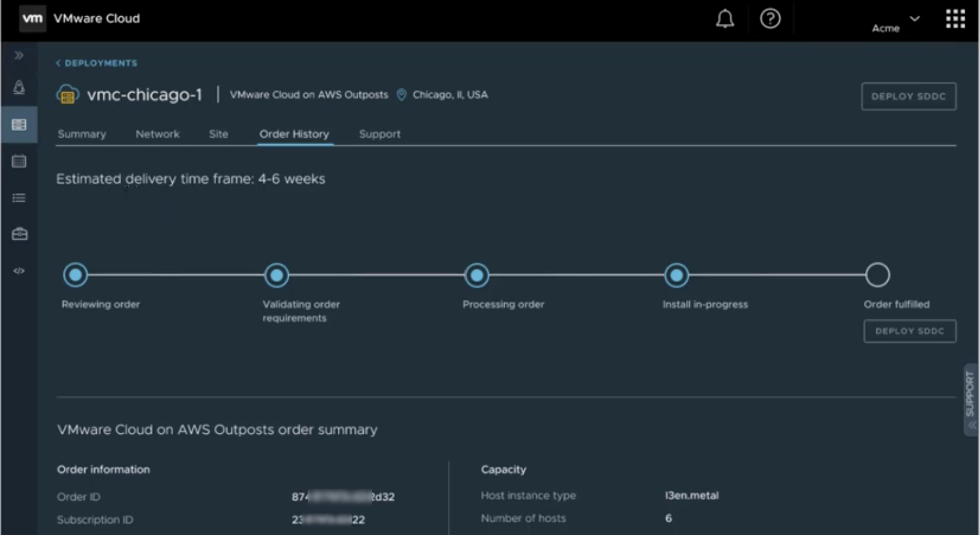
Task: Expand the left navigation sidebar
Action: 19,55
